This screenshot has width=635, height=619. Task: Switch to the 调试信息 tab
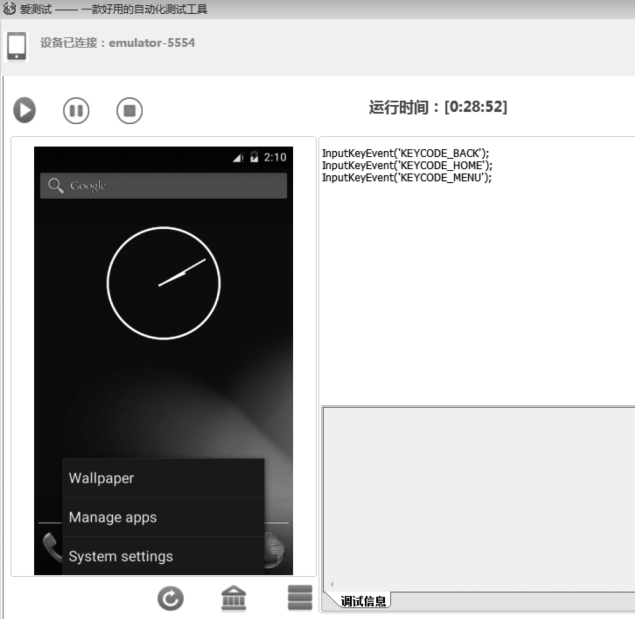(x=363, y=601)
